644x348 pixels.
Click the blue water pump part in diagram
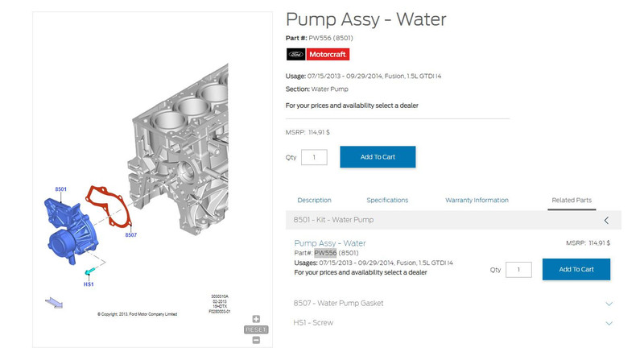coord(70,228)
